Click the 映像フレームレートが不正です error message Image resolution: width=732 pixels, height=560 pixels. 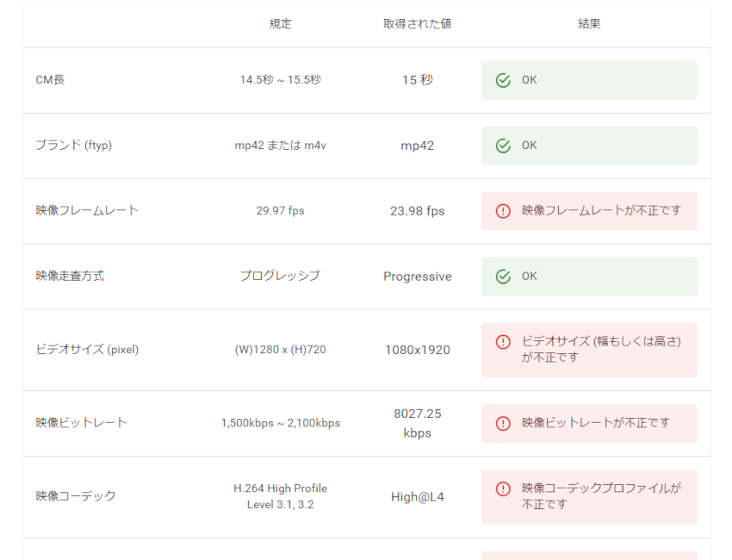[x=601, y=210]
